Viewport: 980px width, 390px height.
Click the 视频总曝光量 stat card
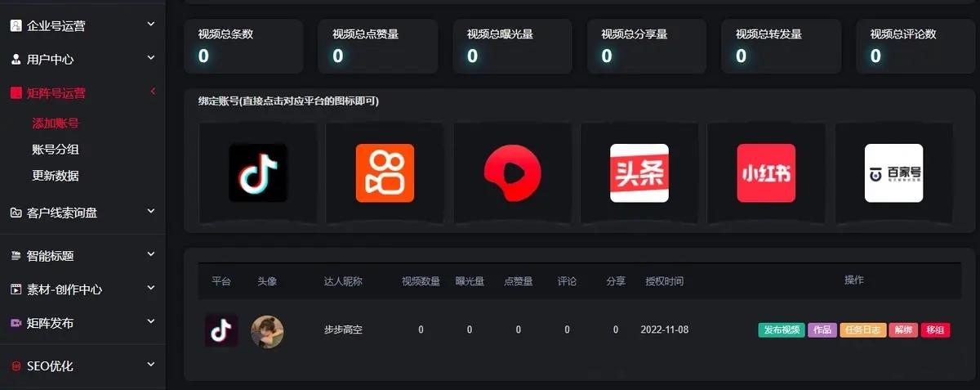coord(513,47)
